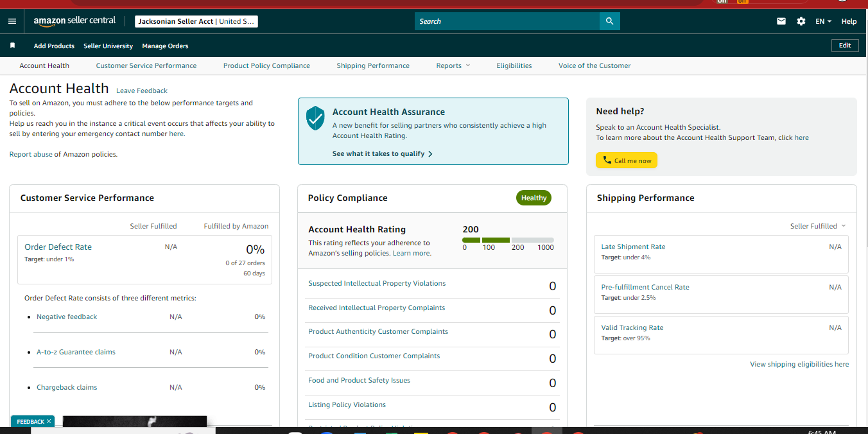
Task: Click the Fulfilled by Amazon column header
Action: pos(236,226)
